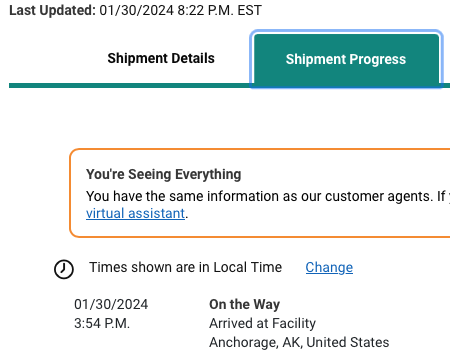The height and width of the screenshot is (364, 450).
Task: Click the top 01/30/2024 last-updated date
Action: (x=136, y=10)
